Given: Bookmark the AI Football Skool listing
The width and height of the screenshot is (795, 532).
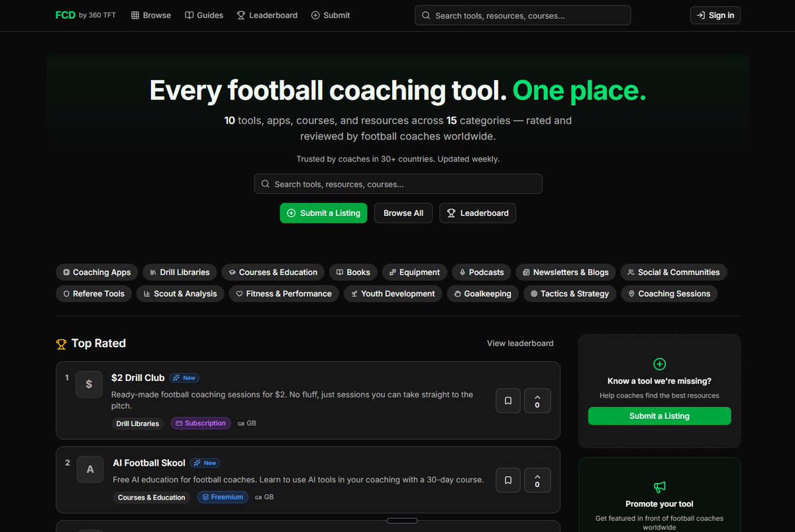Looking at the screenshot, I should pyautogui.click(x=508, y=480).
